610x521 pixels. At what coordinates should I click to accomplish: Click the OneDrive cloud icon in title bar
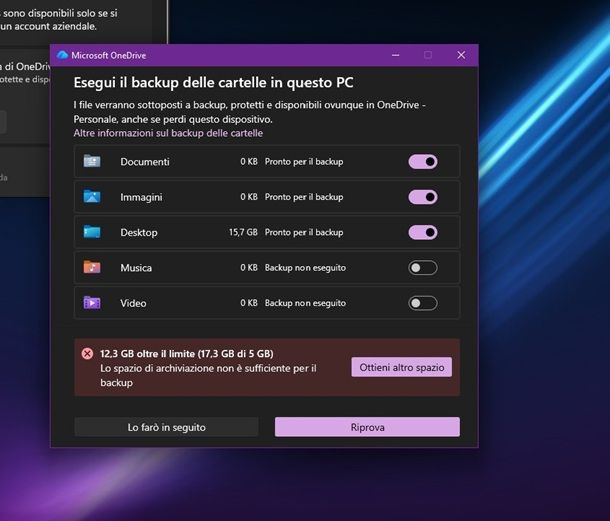[62, 55]
